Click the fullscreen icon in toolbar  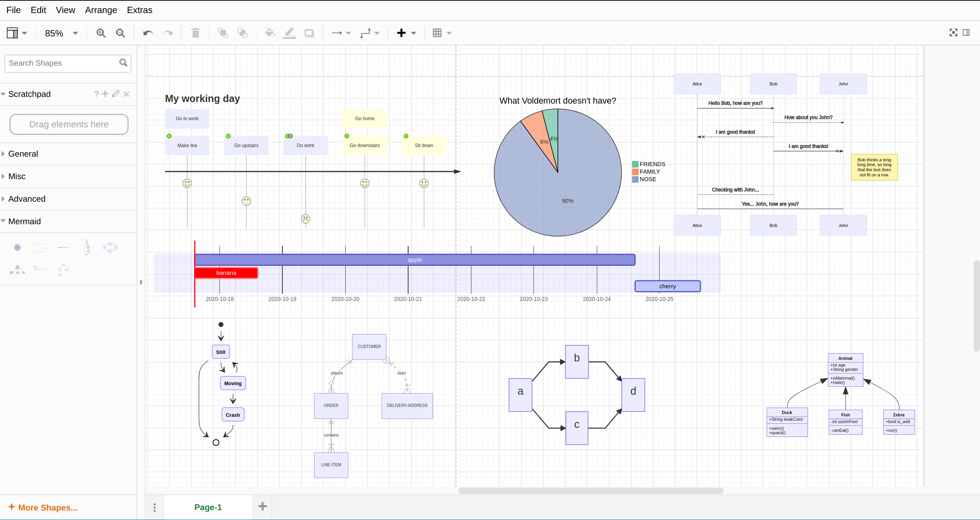tap(953, 33)
